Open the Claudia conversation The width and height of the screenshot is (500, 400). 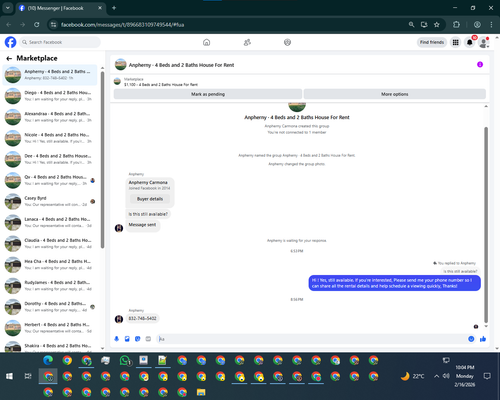point(50,243)
